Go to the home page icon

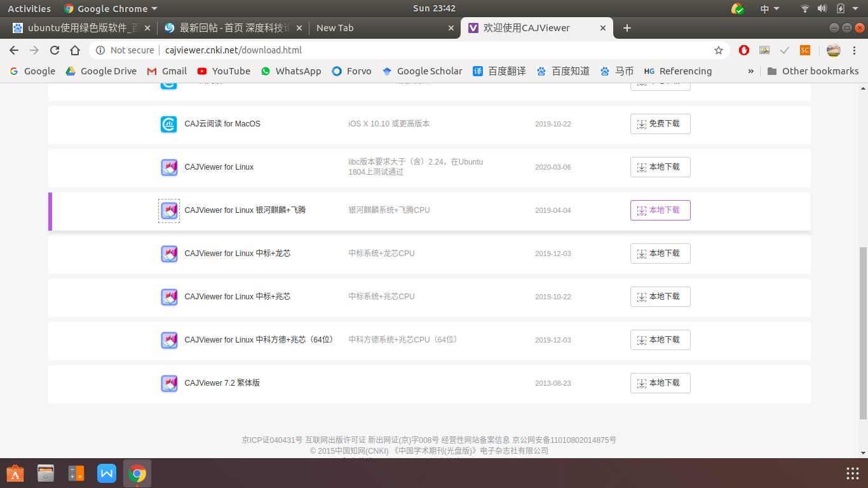point(75,50)
